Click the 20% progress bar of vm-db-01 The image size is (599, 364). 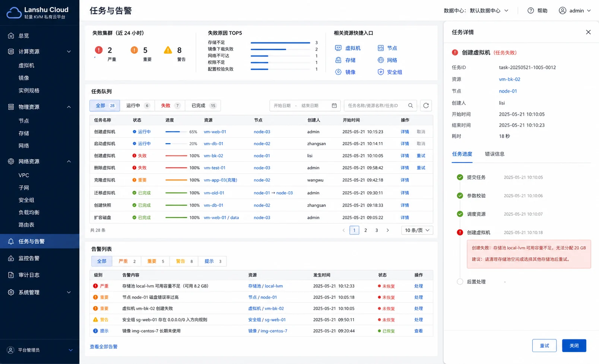pos(176,144)
